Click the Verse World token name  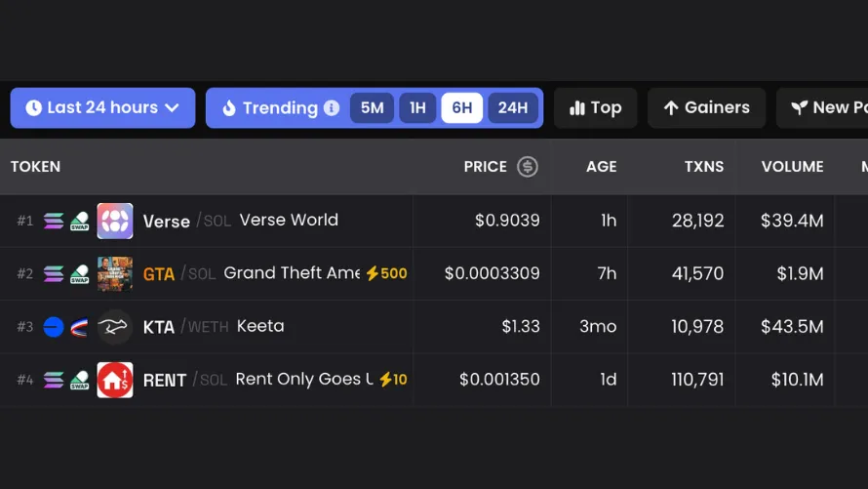point(289,220)
